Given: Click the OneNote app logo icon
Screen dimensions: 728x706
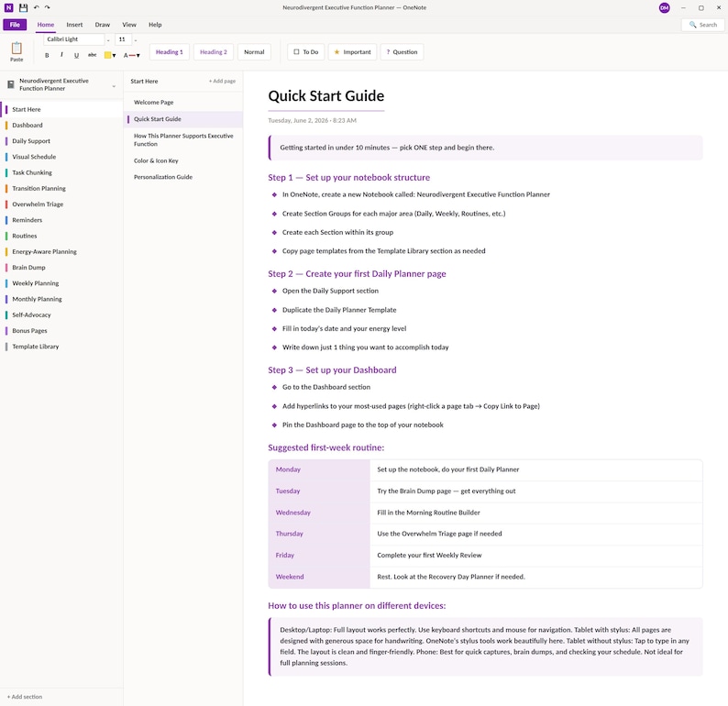Looking at the screenshot, I should [x=8, y=7].
